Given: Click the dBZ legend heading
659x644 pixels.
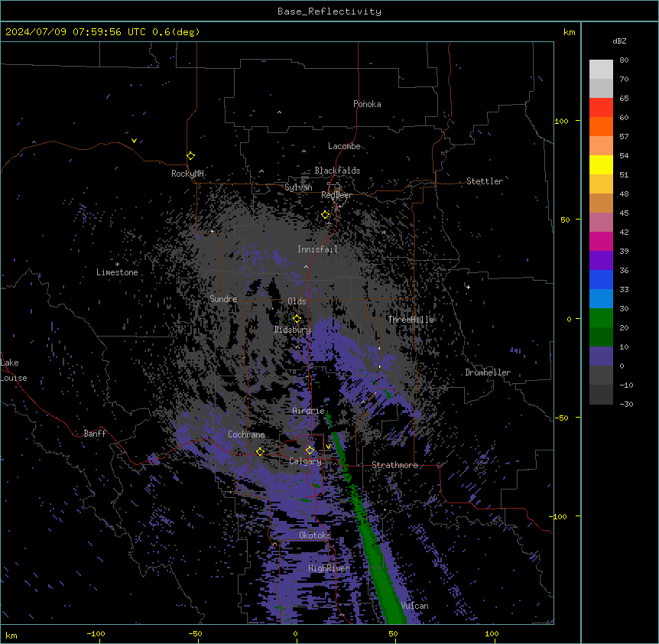Looking at the screenshot, I should pyautogui.click(x=619, y=41).
